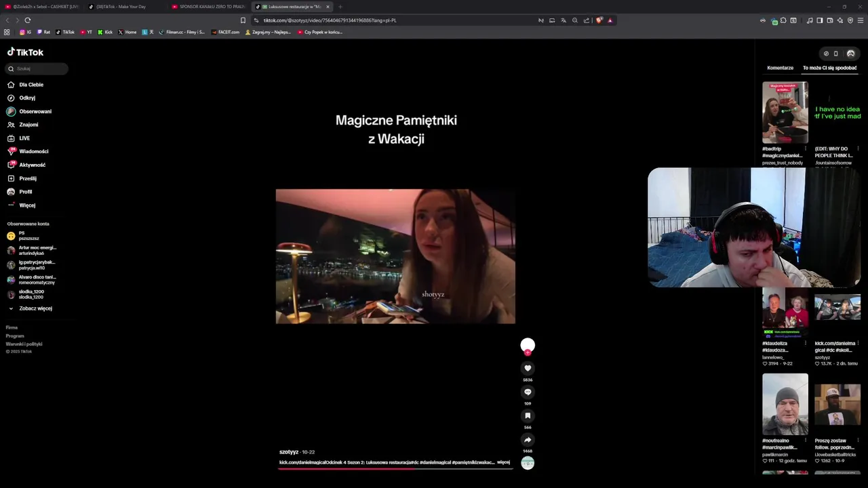Open IG bookmark

pyautogui.click(x=26, y=32)
